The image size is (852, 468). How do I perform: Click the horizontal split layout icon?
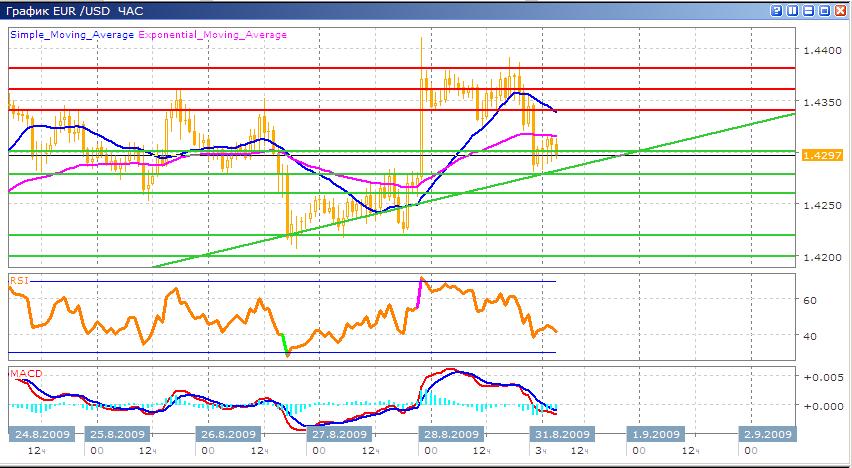point(809,10)
